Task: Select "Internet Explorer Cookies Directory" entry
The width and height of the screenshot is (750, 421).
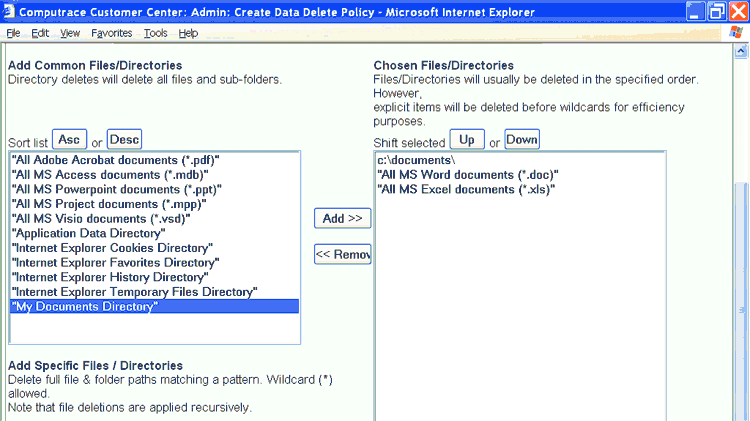Action: 154,248
